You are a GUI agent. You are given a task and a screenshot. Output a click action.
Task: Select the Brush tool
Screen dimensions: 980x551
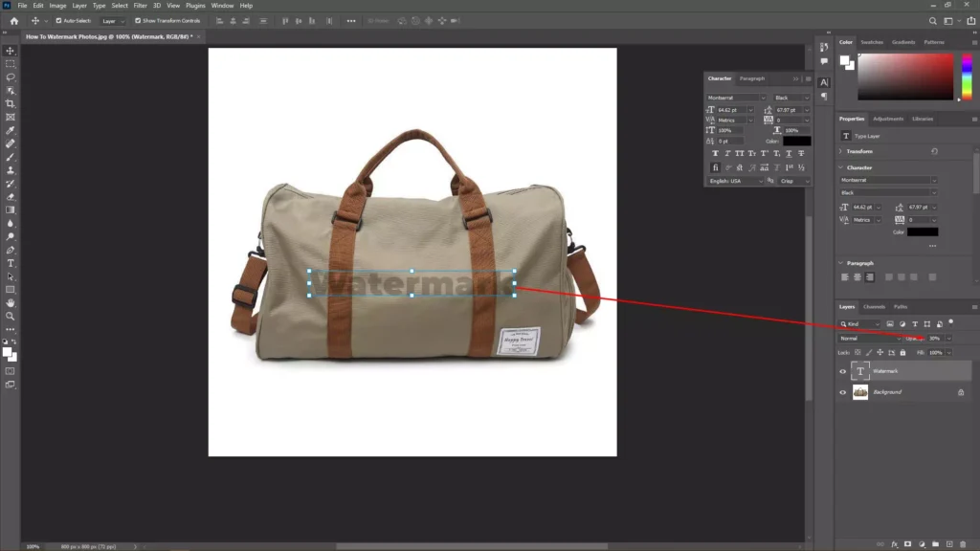10,157
